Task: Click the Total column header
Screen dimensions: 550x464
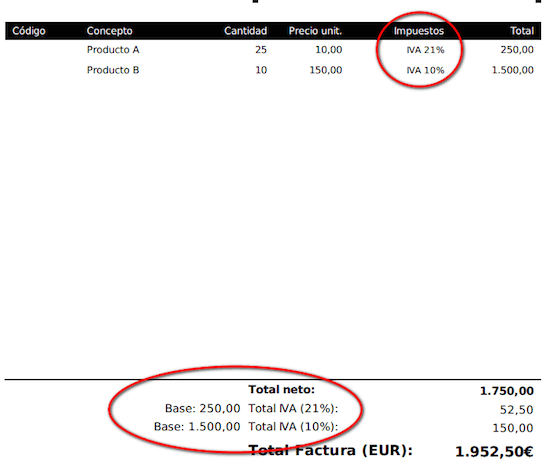Action: pyautogui.click(x=522, y=31)
